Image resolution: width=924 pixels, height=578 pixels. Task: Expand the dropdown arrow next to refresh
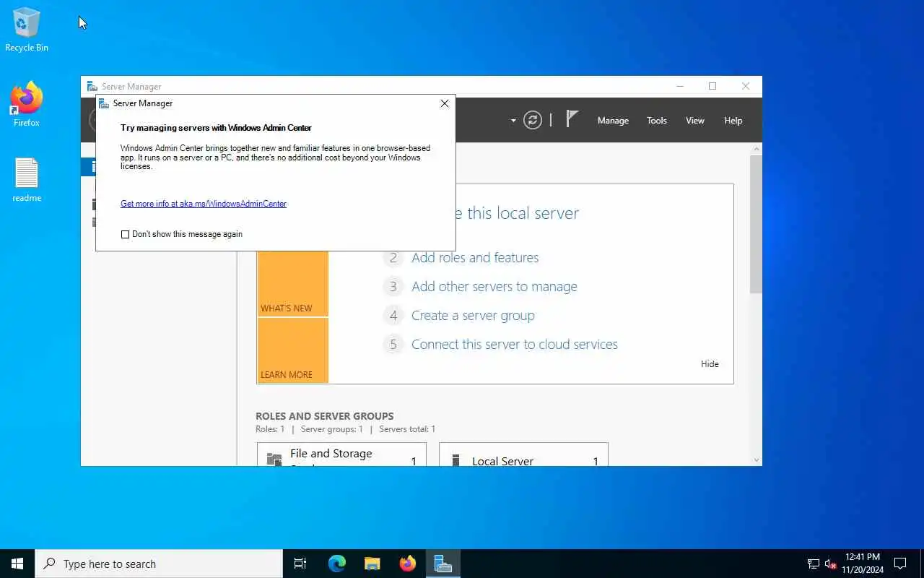(513, 121)
